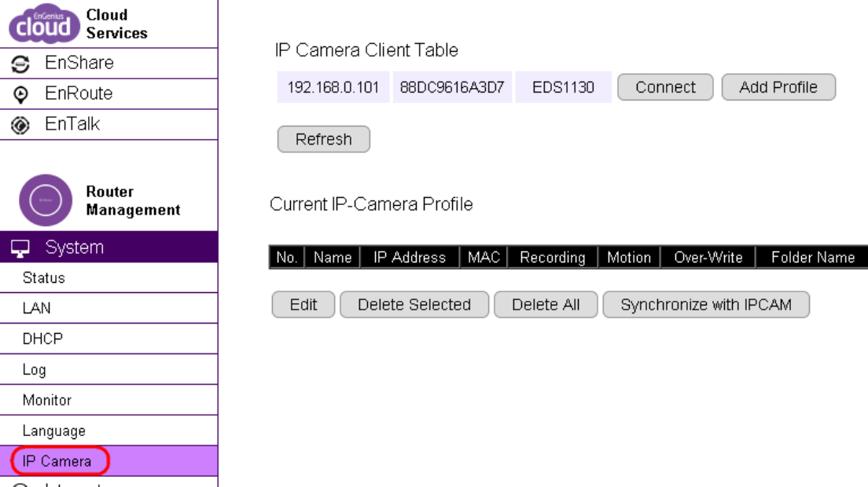Select the IP Camera menu item
This screenshot has width=868, height=487.
pyautogui.click(x=57, y=461)
